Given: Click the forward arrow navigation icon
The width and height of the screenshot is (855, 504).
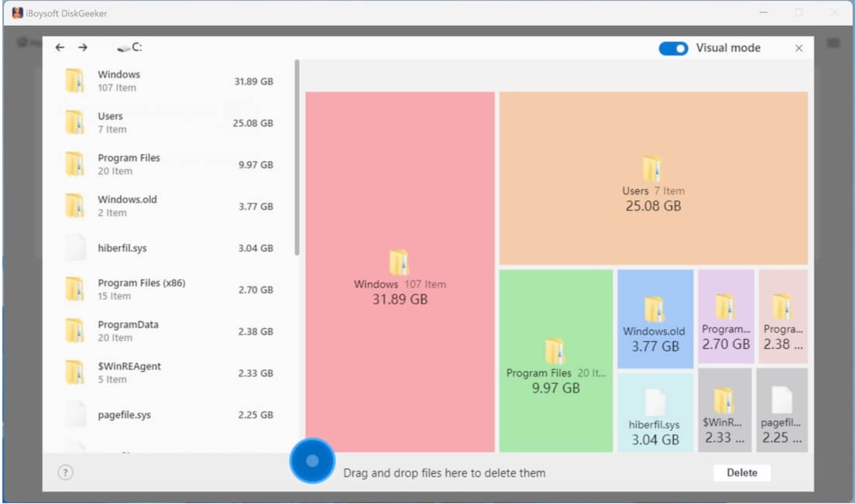Looking at the screenshot, I should click(82, 48).
